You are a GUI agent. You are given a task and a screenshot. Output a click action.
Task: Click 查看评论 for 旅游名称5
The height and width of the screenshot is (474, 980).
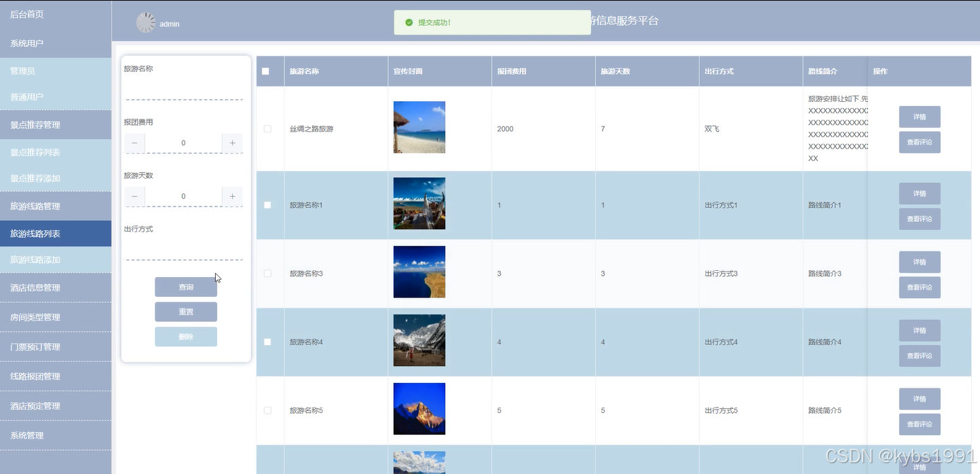(920, 424)
